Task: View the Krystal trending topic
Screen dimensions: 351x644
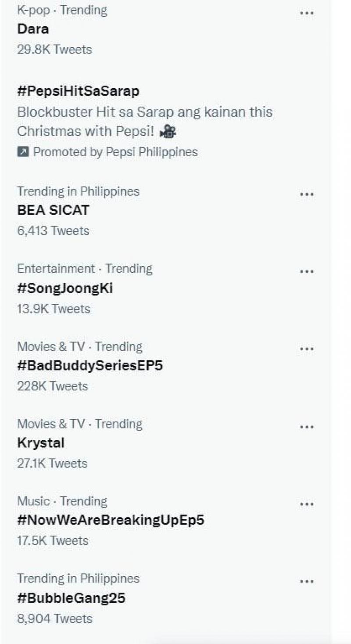Action: (x=41, y=443)
